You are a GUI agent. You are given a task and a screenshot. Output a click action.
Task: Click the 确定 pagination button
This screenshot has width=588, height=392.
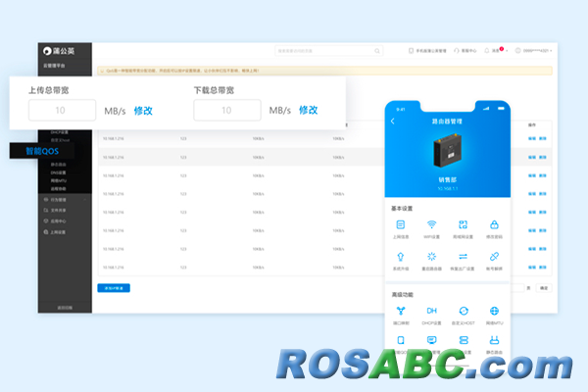tap(544, 288)
